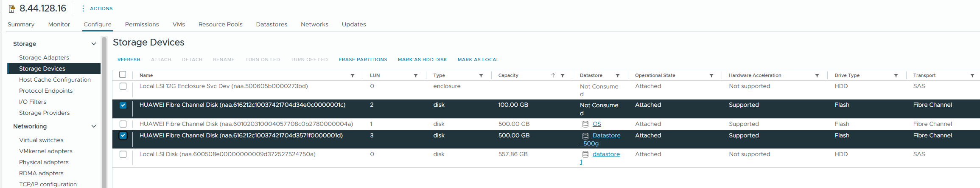Click the 100.00 GB capacity cell
The height and width of the screenshot is (188, 980).
513,105
